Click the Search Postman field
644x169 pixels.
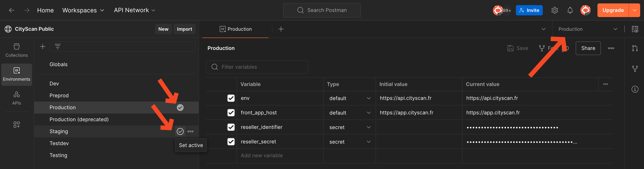[322, 10]
